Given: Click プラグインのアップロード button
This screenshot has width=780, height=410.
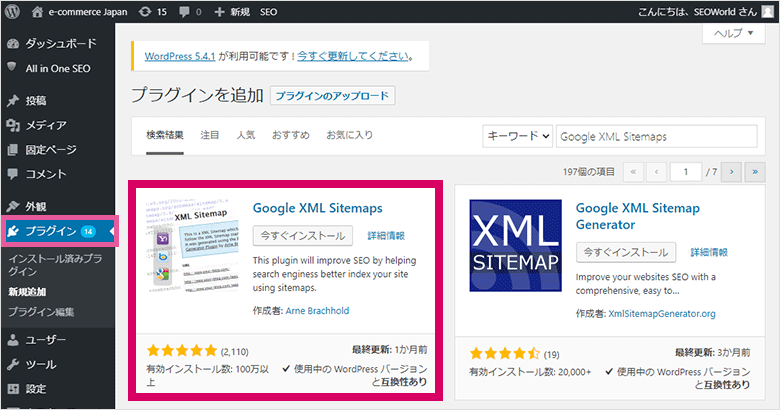Looking at the screenshot, I should point(332,96).
